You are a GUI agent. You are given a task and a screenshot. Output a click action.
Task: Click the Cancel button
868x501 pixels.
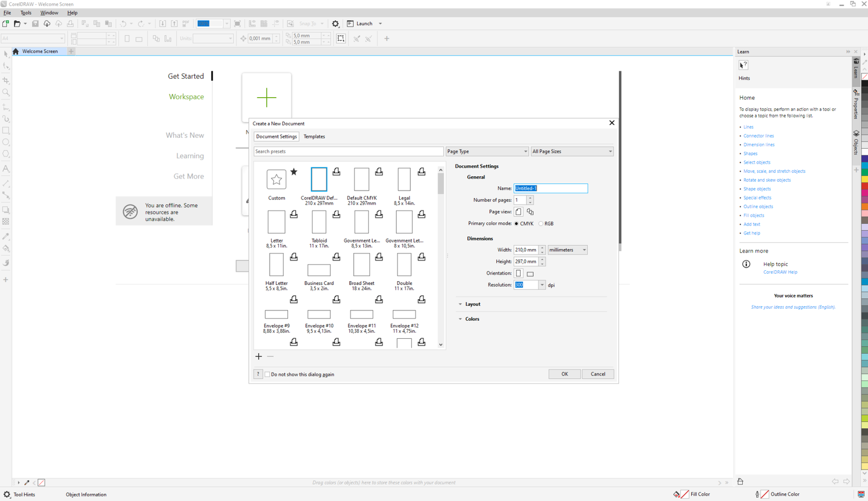click(x=598, y=374)
